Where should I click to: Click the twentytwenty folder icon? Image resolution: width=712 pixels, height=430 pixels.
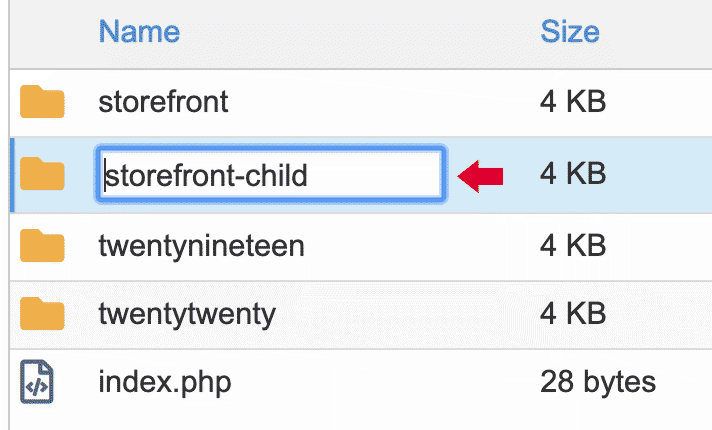click(x=42, y=314)
